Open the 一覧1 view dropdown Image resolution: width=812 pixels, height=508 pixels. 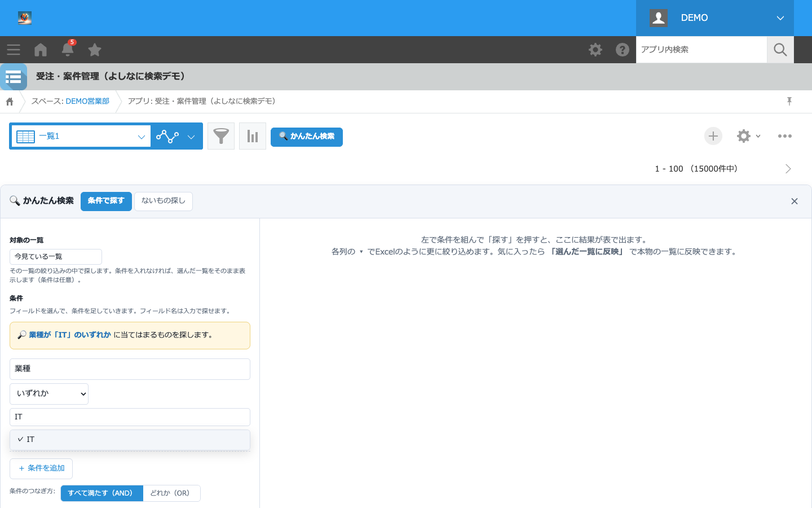coord(81,136)
